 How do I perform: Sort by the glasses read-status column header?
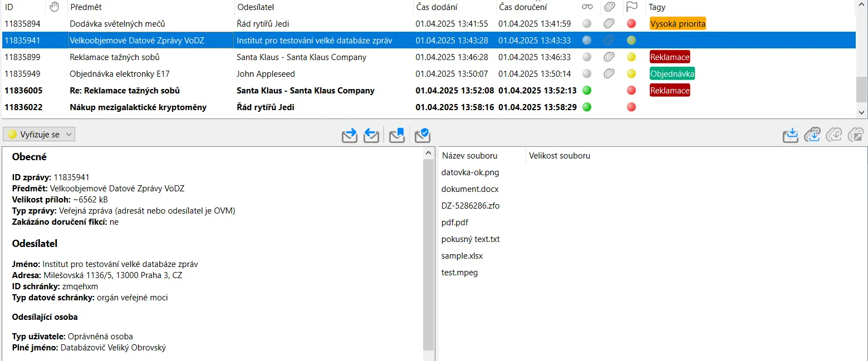[x=587, y=7]
